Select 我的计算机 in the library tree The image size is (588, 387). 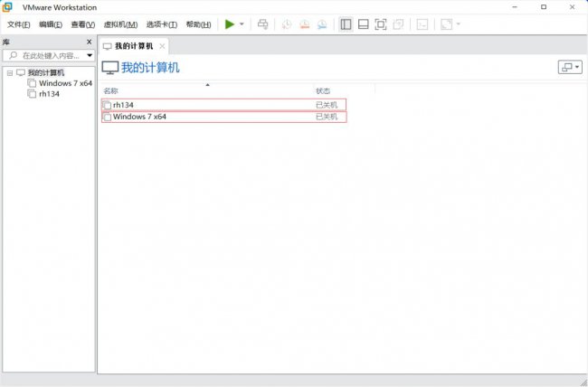46,72
